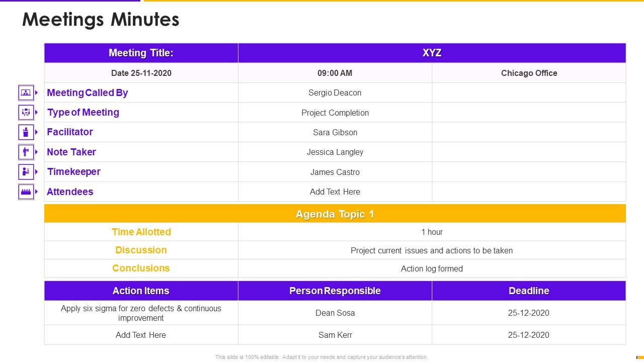Click the Facilitator label
The height and width of the screenshot is (362, 644).
click(70, 132)
